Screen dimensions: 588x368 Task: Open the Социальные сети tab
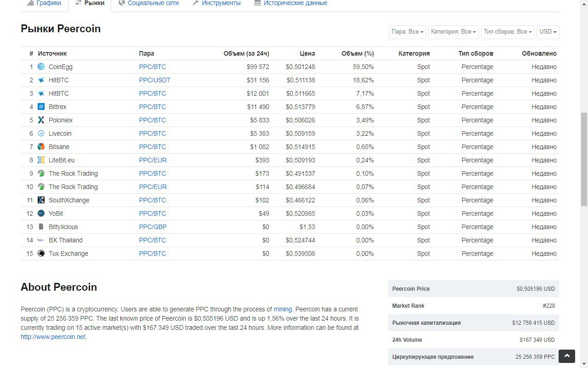(x=148, y=3)
